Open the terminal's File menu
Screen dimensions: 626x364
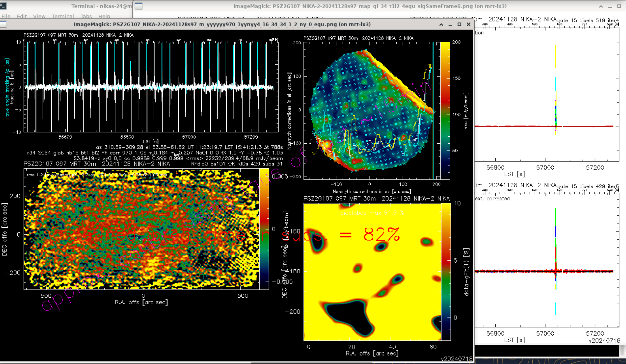(6, 16)
